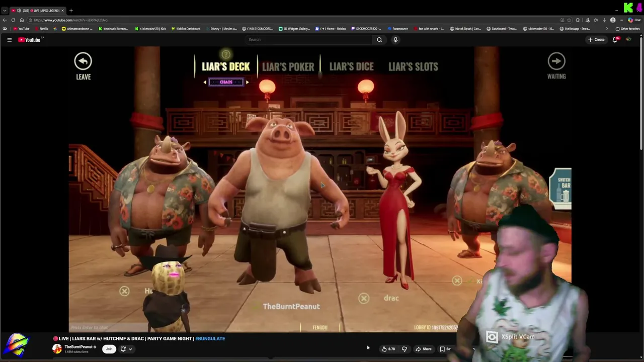This screenshot has width=644, height=362.
Task: Switch CHAOS mode with right arrow
Action: coord(247,82)
